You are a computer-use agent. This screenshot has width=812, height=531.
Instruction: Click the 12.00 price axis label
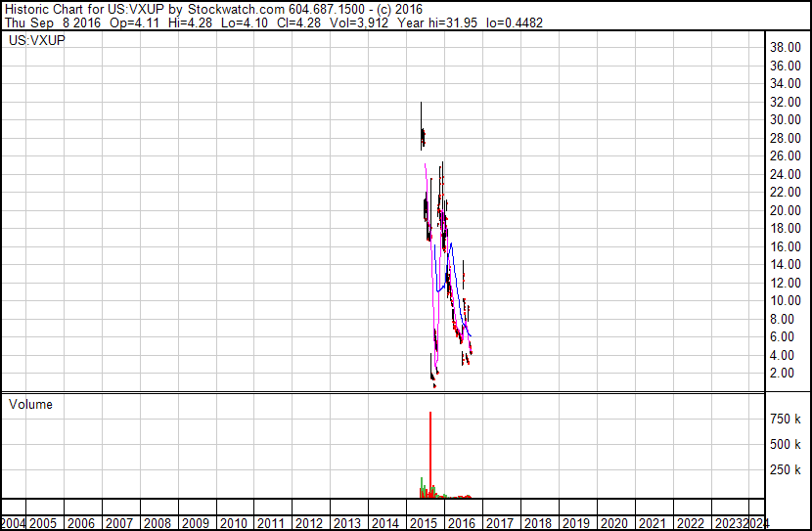click(x=786, y=283)
